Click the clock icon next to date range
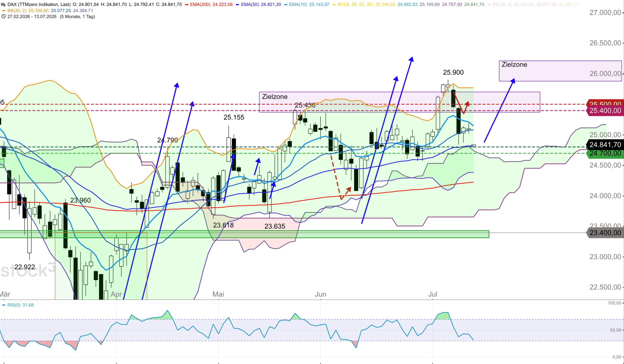Viewport: 624px width, 364px height. click(x=4, y=17)
